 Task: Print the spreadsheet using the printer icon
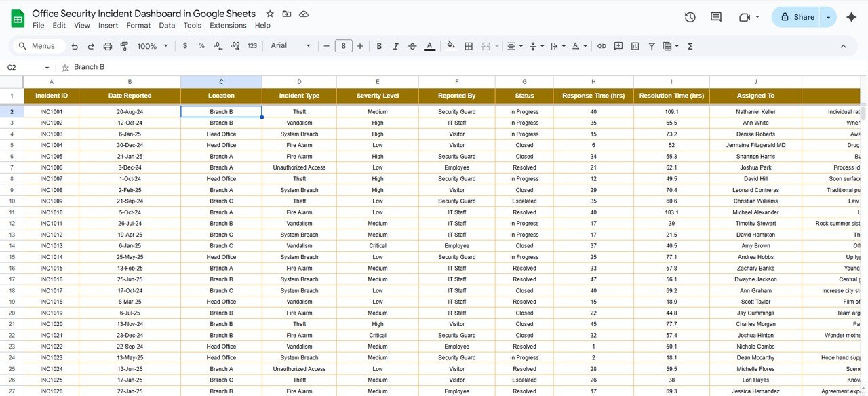[x=108, y=46]
